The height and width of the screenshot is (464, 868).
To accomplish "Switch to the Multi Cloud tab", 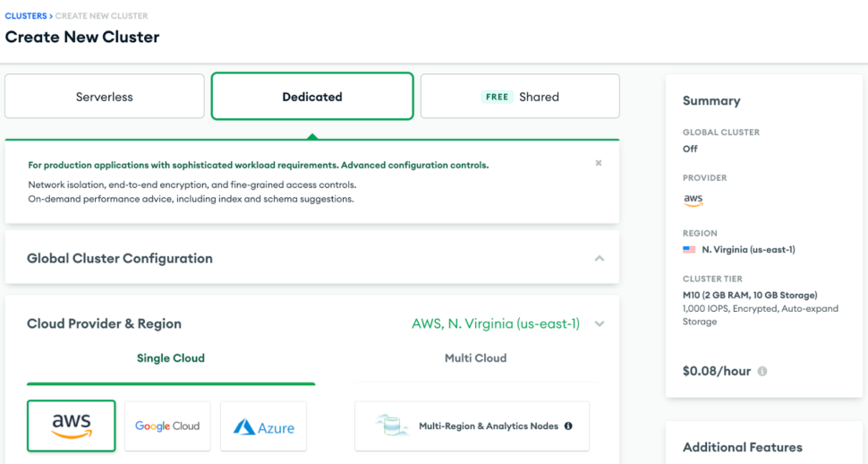I will click(475, 358).
